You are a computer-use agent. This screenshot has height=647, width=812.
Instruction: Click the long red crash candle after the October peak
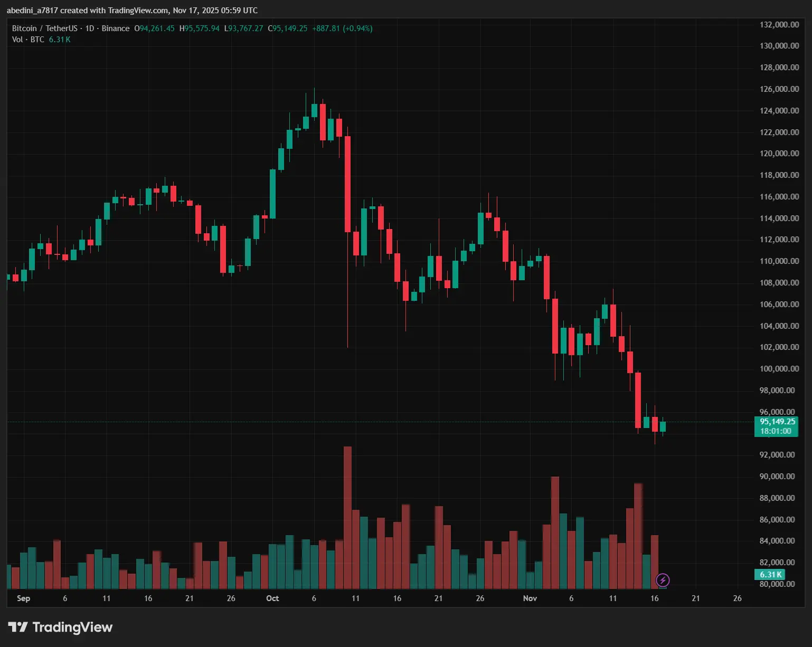point(347,184)
